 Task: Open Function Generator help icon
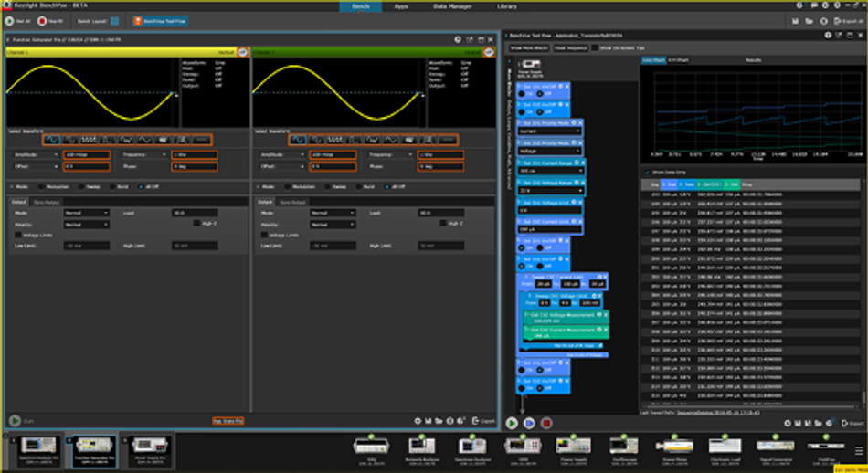coord(458,40)
